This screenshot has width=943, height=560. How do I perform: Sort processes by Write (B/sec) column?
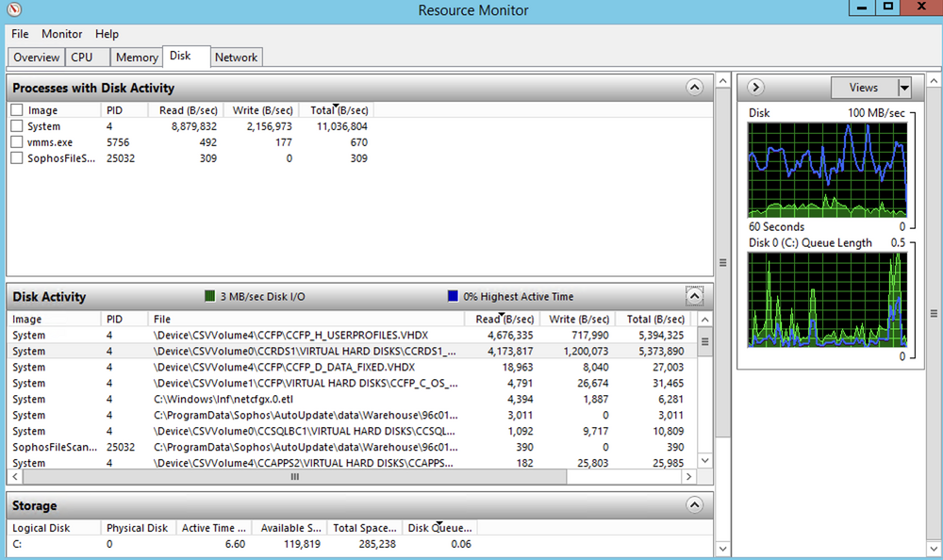(261, 110)
